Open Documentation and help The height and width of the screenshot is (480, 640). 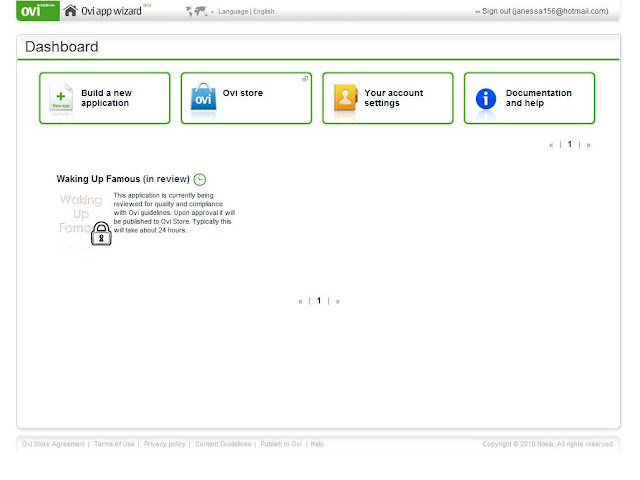coord(529,98)
